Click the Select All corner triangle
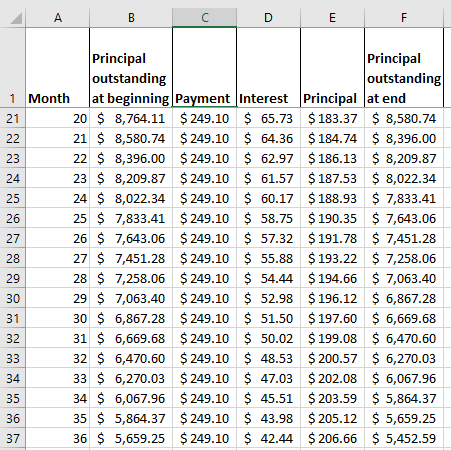The width and height of the screenshot is (451, 450). coord(16,18)
